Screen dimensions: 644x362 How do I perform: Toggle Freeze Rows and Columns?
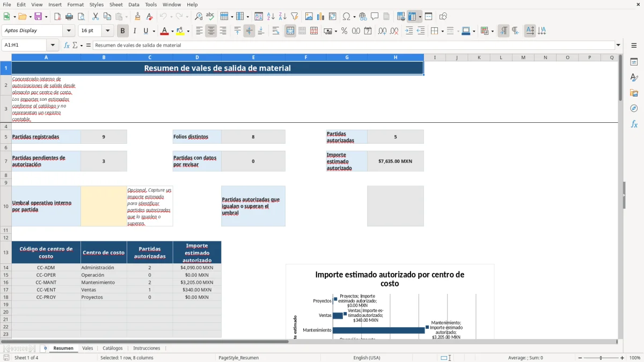coord(413,17)
